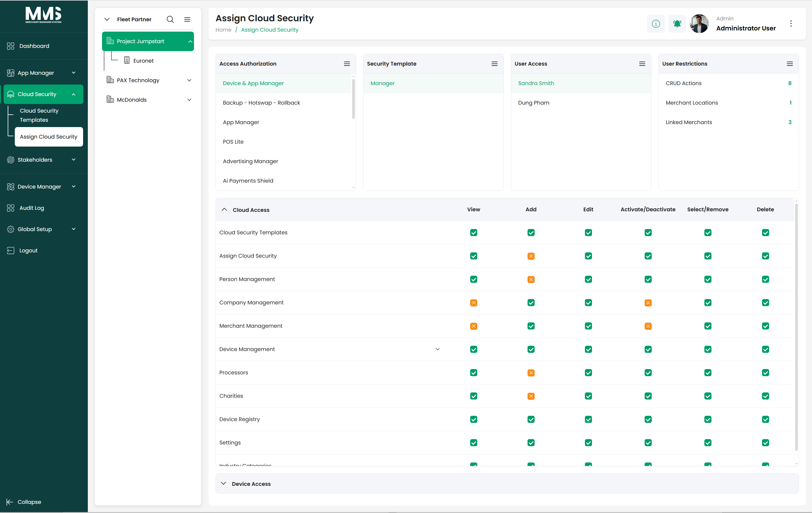
Task: Collapse the Fleet Partner tree chevron
Action: [x=107, y=20]
